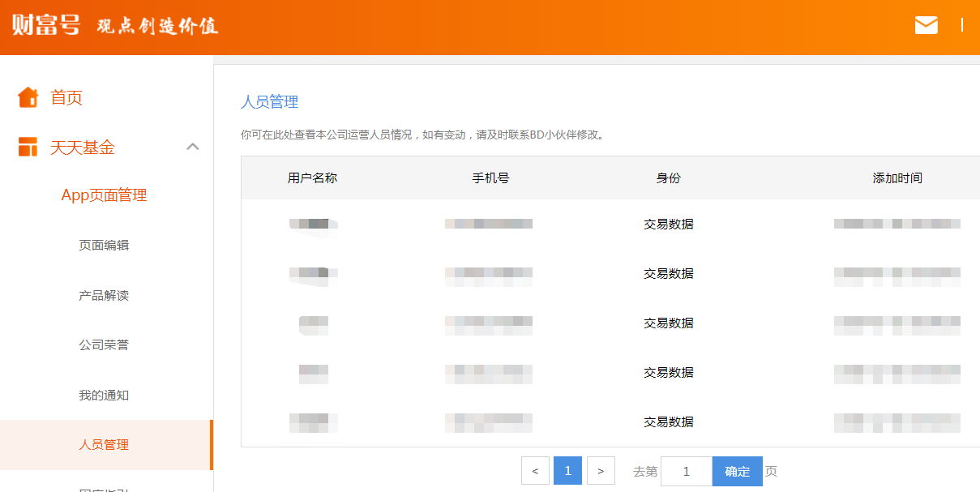This screenshot has height=492, width=980.
Task: Open 公司荣誉 in the sidebar
Action: pos(104,345)
